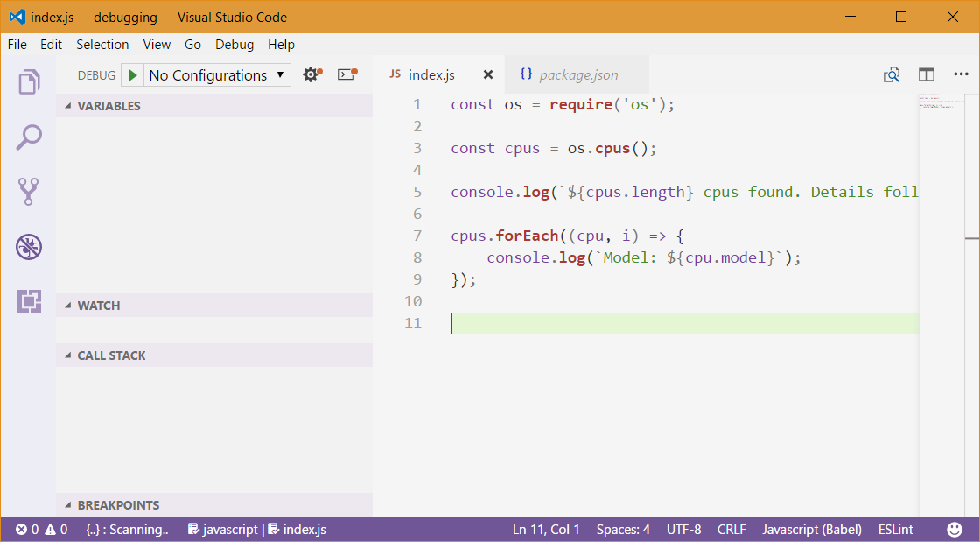Screen dimensions: 980x542
Task: Place cursor on empty line 11
Action: tap(684, 324)
